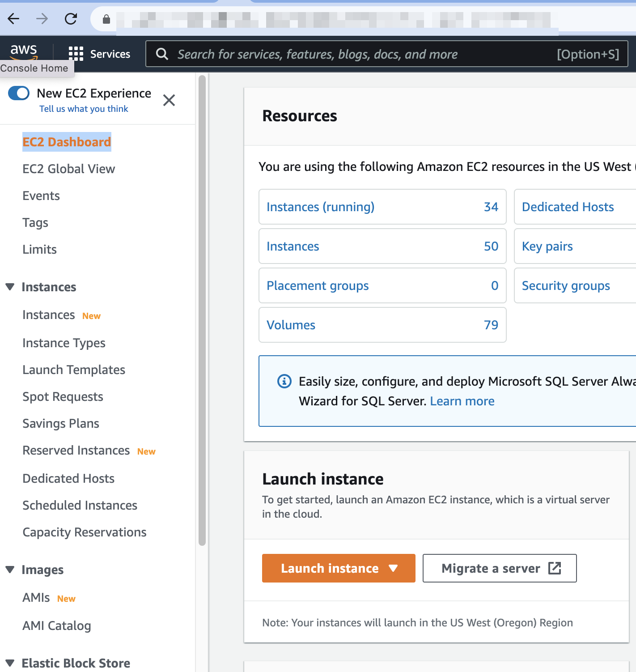Click the sidebar vertical scrollbar
Image resolution: width=636 pixels, height=672 pixels.
click(202, 310)
